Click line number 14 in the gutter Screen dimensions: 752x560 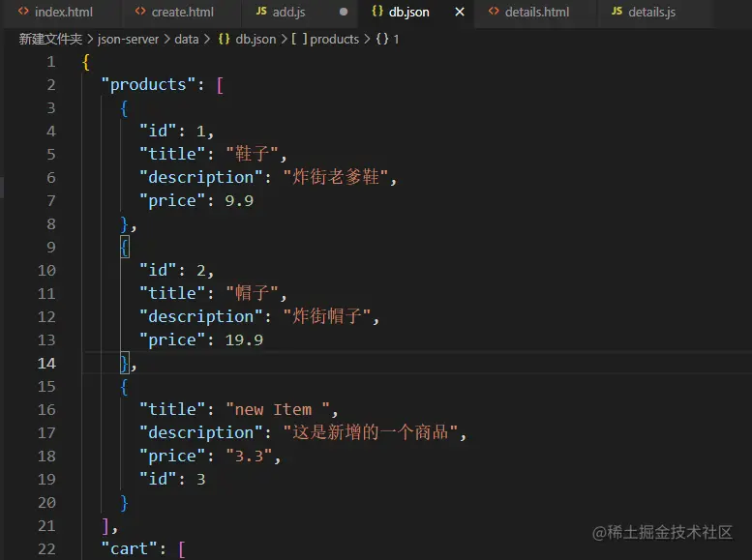(x=46, y=364)
